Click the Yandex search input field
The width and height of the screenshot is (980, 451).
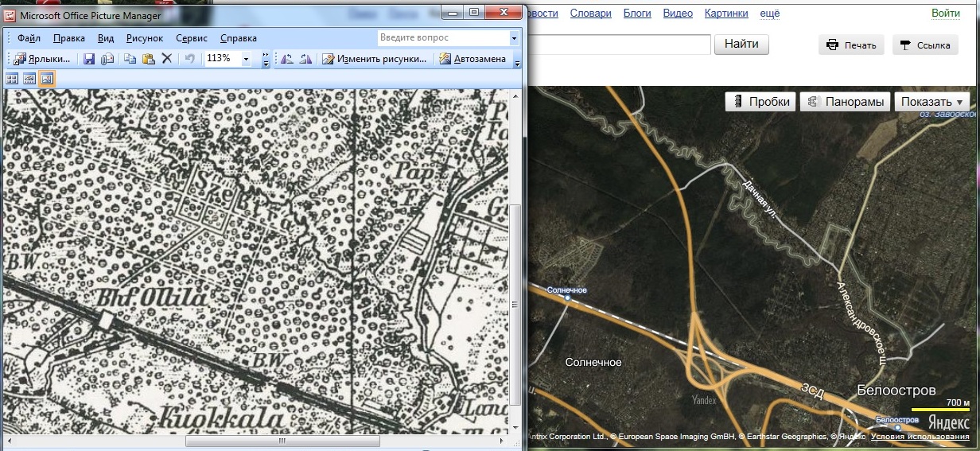pos(620,45)
